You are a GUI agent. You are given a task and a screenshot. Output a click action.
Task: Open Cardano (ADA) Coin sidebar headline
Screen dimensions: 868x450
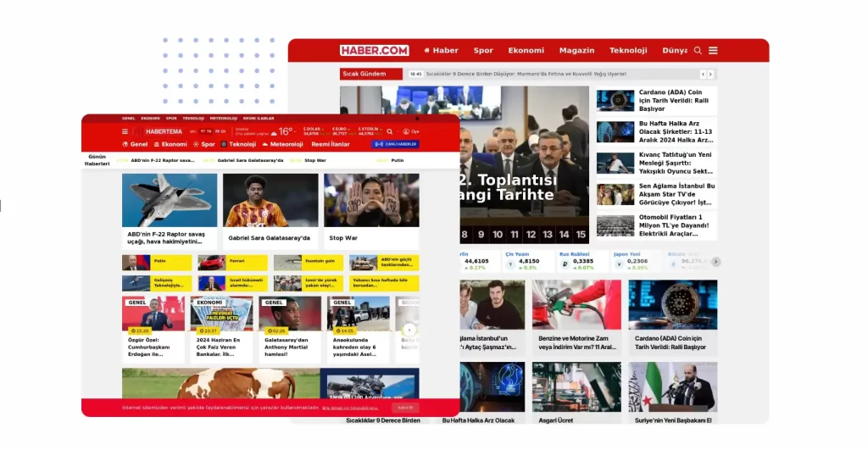(657, 101)
